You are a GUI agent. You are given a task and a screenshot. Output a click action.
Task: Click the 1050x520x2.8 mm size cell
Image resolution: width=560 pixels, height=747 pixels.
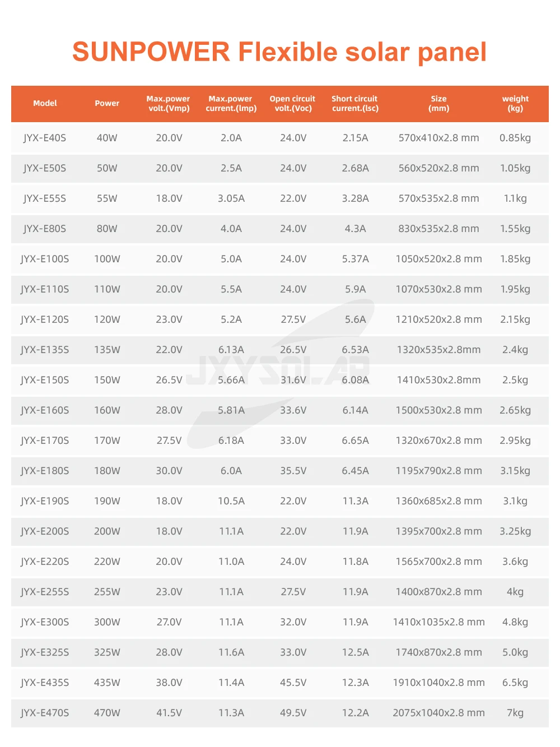coord(438,259)
